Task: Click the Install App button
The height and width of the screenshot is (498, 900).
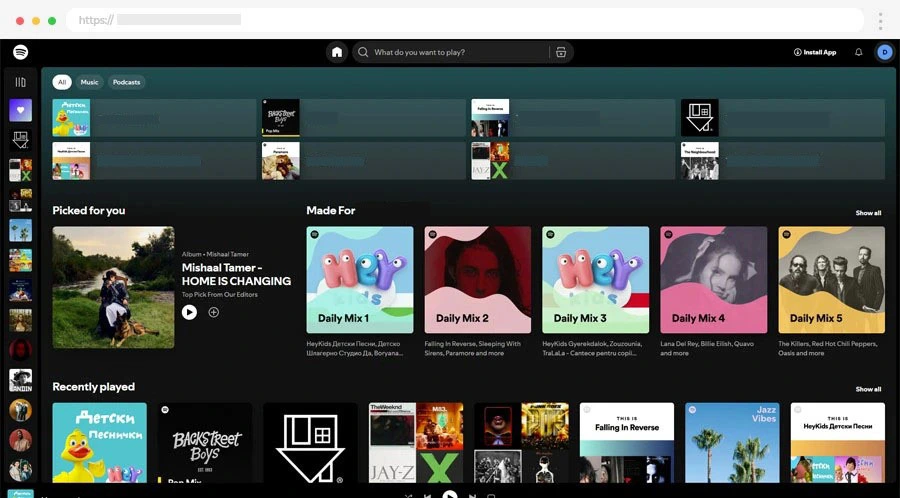Action: (x=815, y=52)
